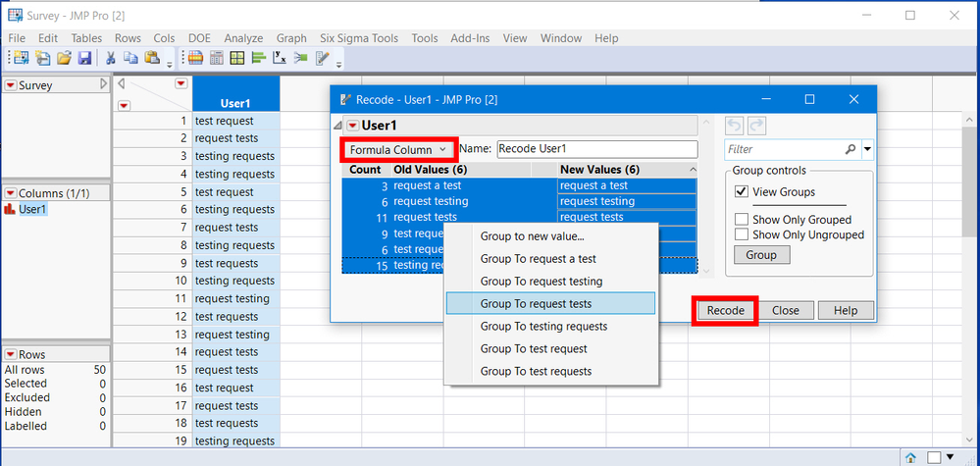
Task: Copy using the toolbar copy icon
Action: pyautogui.click(x=130, y=58)
